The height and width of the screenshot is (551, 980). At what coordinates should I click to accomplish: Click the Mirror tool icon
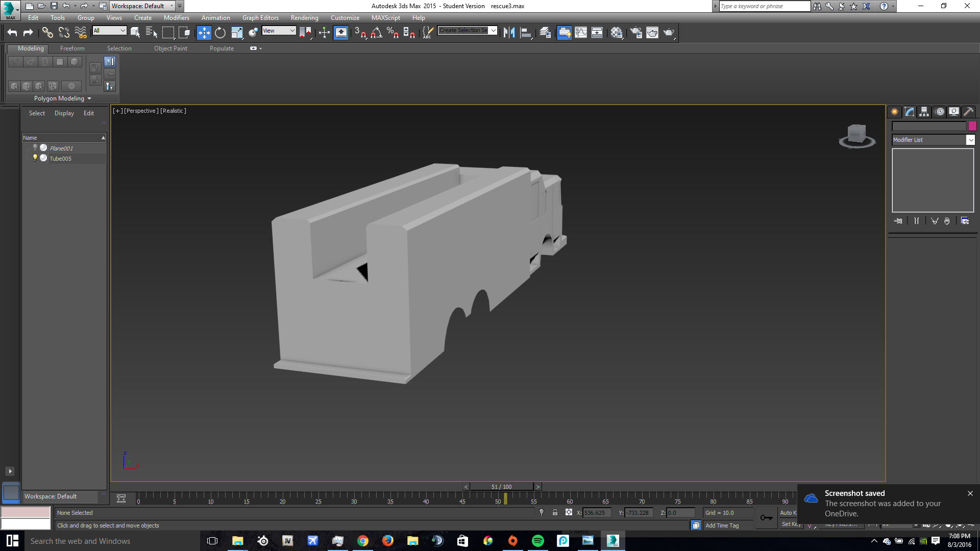click(x=509, y=33)
